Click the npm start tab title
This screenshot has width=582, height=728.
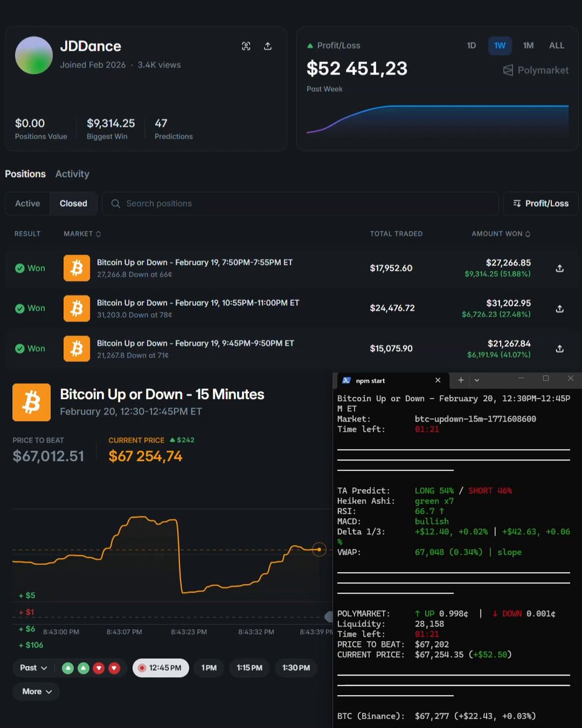[370, 381]
